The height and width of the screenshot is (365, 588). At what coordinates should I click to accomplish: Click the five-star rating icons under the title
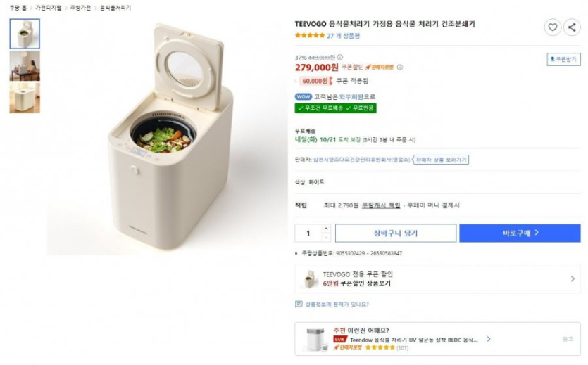coord(309,36)
